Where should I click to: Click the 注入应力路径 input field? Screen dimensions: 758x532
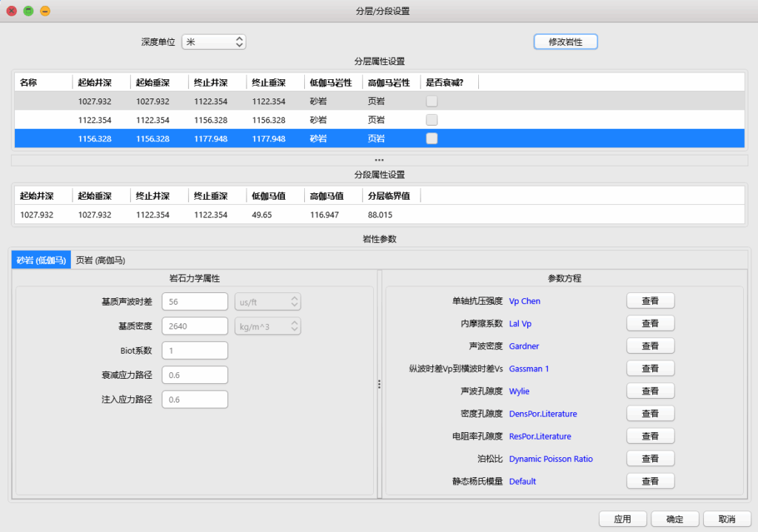point(195,400)
